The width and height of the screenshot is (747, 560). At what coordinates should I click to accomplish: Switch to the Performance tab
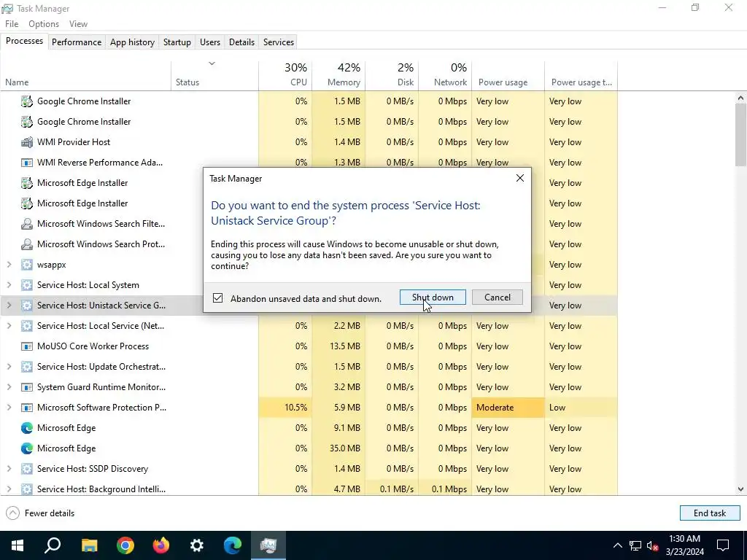76,42
